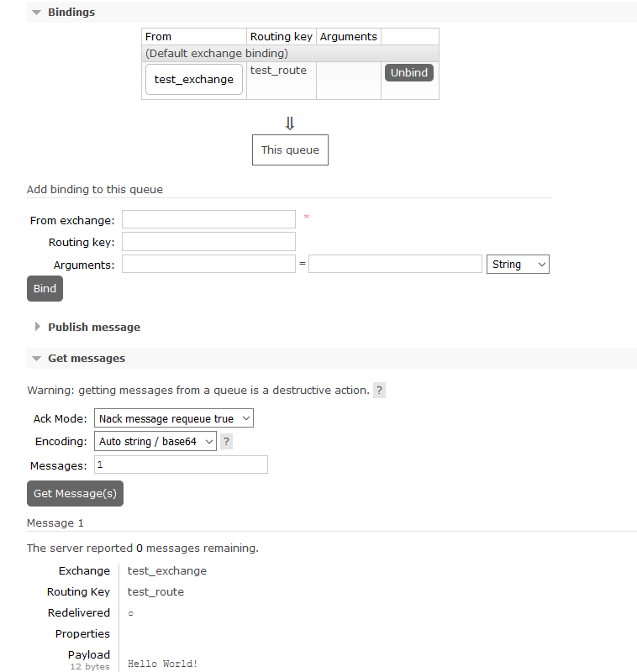Screen dimensions: 637x672
Task: Open the Encoding dropdown
Action: click(155, 442)
